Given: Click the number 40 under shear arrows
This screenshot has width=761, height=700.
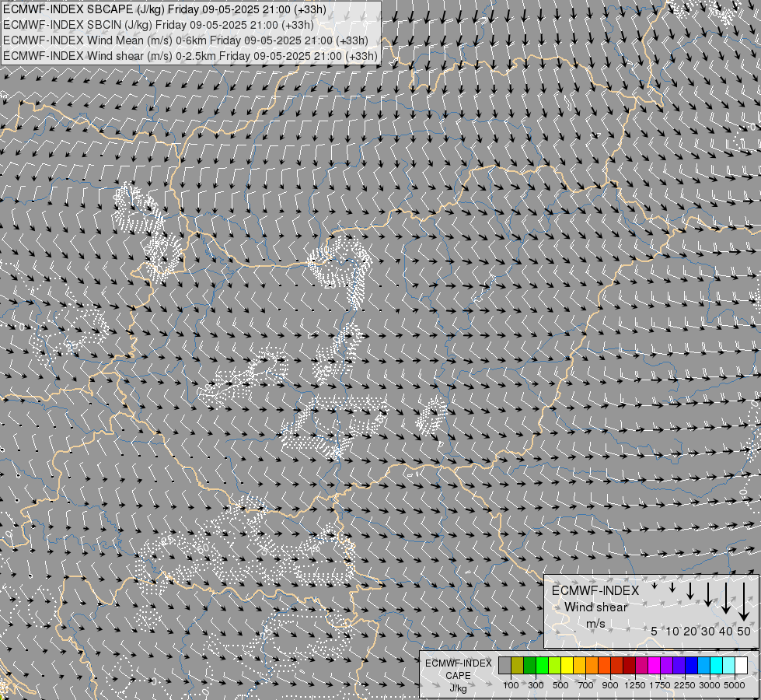Looking at the screenshot, I should pyautogui.click(x=726, y=631).
